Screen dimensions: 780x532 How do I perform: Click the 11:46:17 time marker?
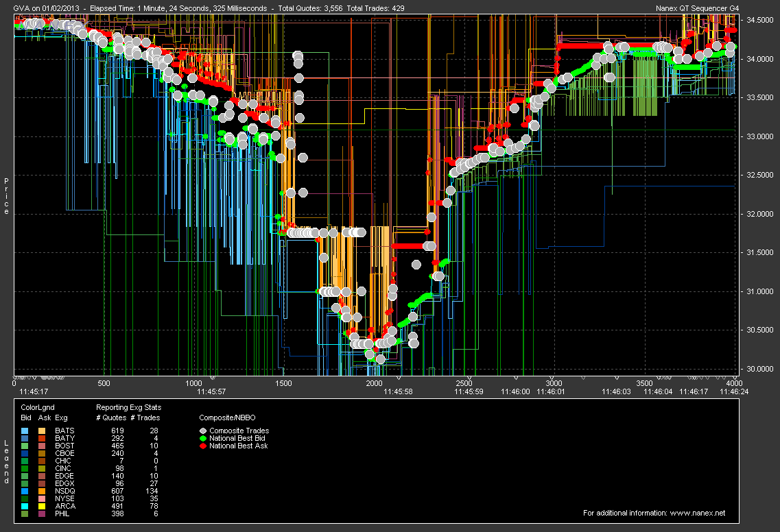coord(694,391)
